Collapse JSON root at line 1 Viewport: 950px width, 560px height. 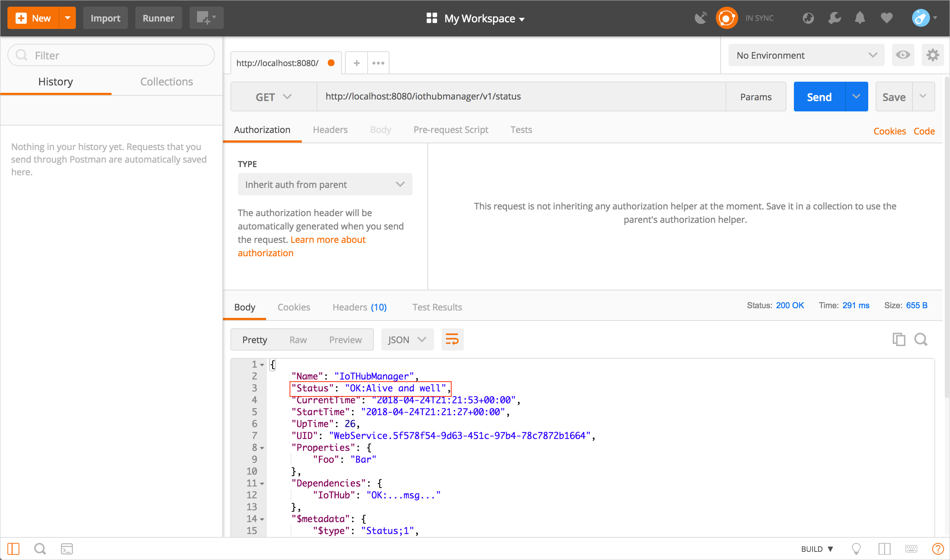pyautogui.click(x=262, y=365)
